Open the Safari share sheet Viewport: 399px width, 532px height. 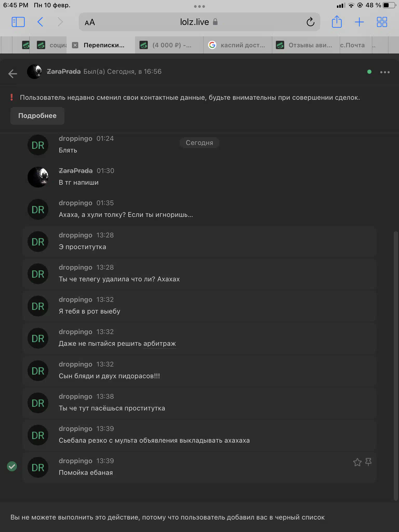coord(337,22)
